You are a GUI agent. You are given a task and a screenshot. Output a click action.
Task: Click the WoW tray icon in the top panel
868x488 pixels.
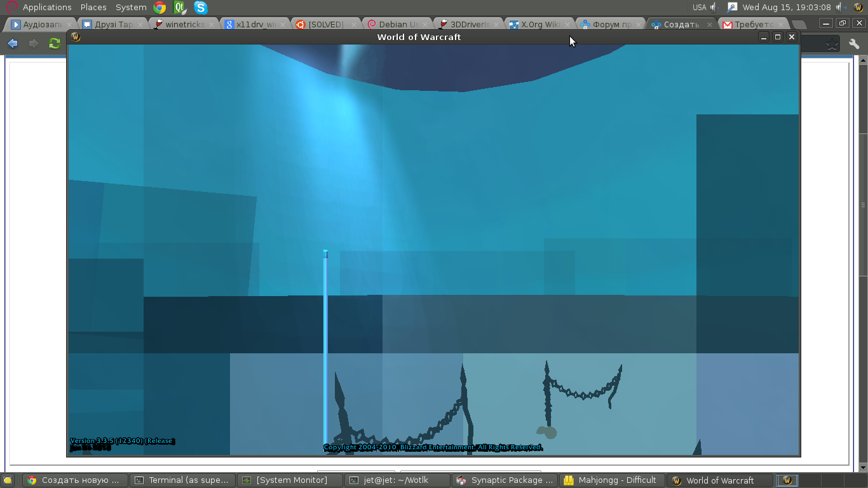[x=858, y=7]
